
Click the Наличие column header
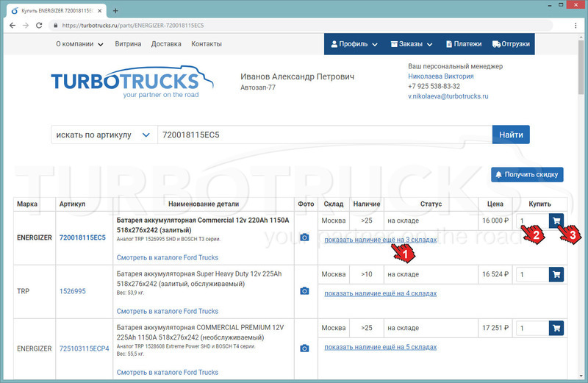pyautogui.click(x=366, y=204)
